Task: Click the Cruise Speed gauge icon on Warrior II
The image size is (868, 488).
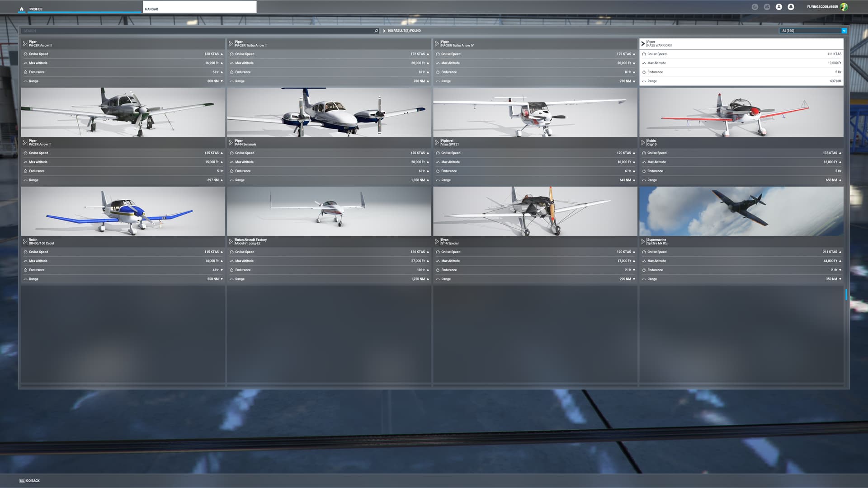Action: pos(644,54)
